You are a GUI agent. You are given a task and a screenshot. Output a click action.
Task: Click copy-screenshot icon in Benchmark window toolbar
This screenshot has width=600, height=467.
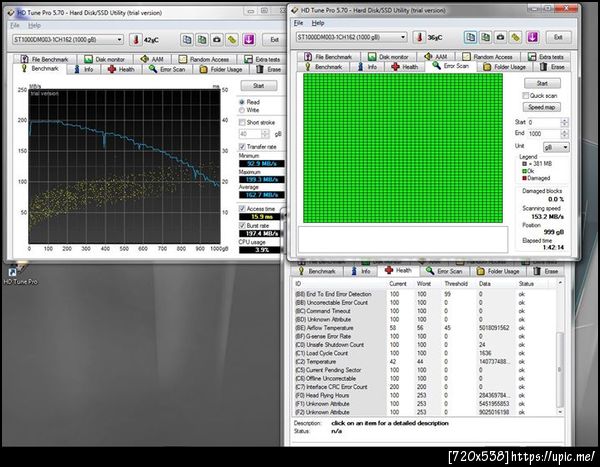coord(202,39)
